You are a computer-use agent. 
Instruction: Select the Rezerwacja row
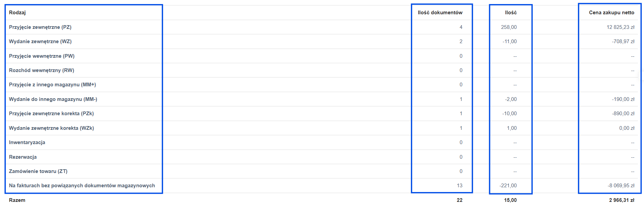(322, 157)
